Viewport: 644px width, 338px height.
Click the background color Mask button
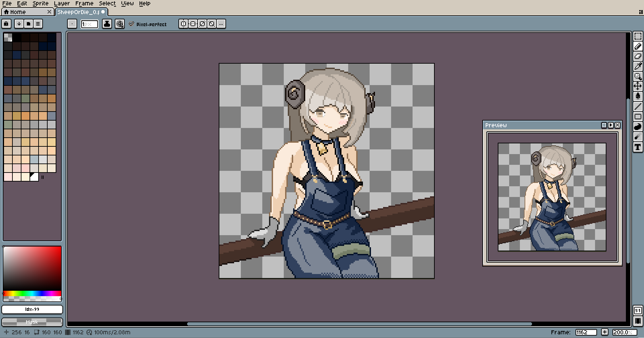32,322
